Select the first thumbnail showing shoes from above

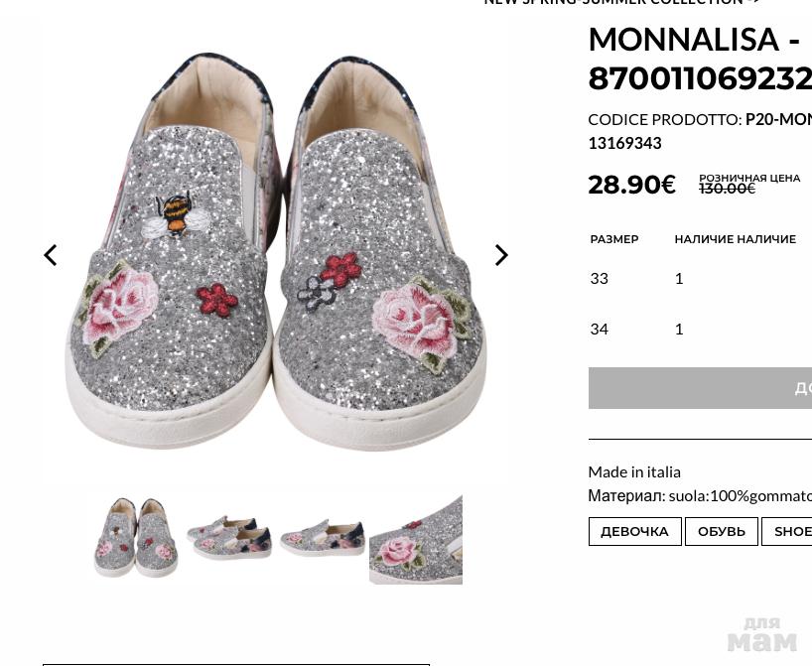click(136, 537)
